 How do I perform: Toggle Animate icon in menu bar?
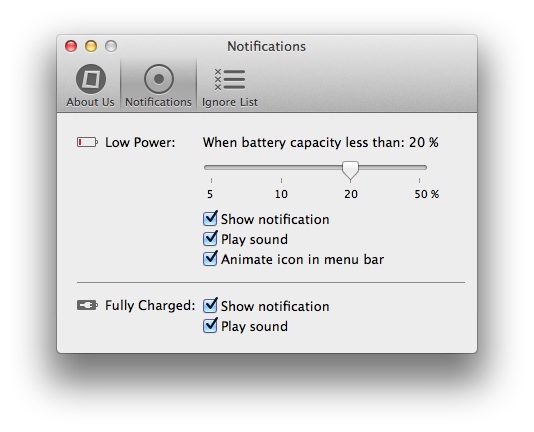click(x=210, y=259)
